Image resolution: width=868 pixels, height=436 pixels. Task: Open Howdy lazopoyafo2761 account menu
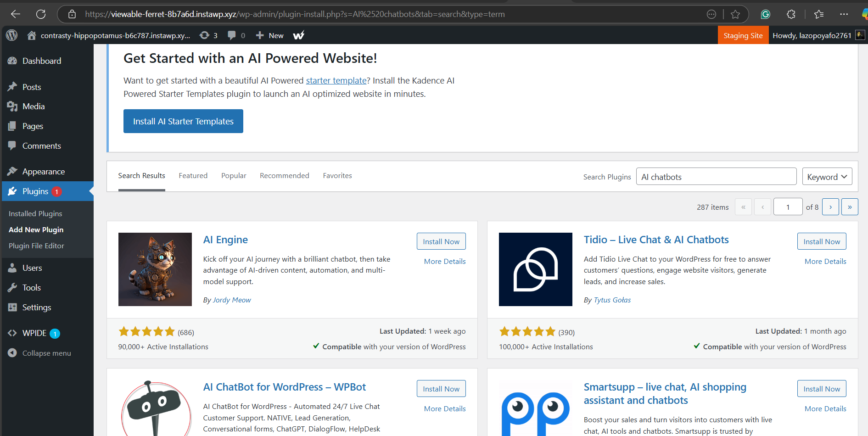tap(812, 35)
